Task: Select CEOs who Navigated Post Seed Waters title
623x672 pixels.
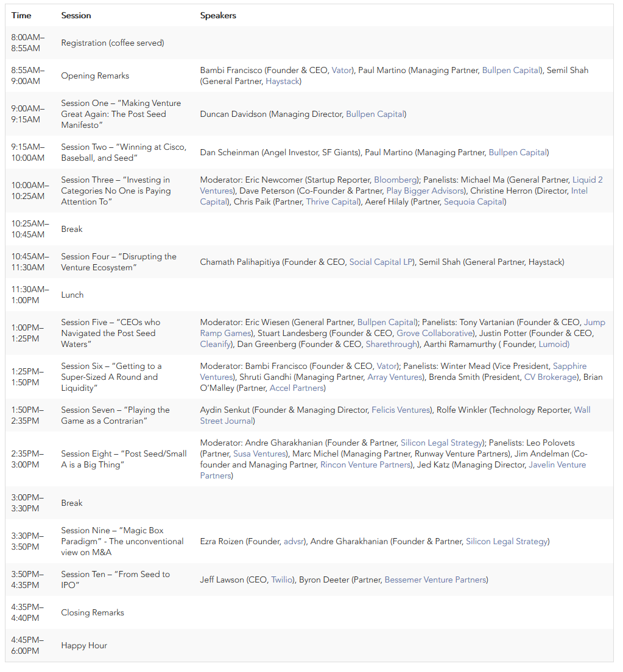Action: pos(111,334)
